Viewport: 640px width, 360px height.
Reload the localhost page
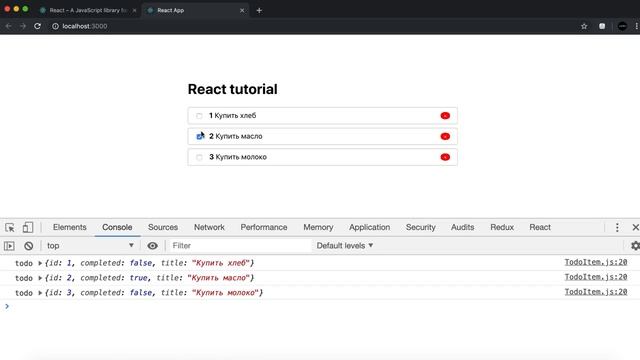click(x=38, y=26)
